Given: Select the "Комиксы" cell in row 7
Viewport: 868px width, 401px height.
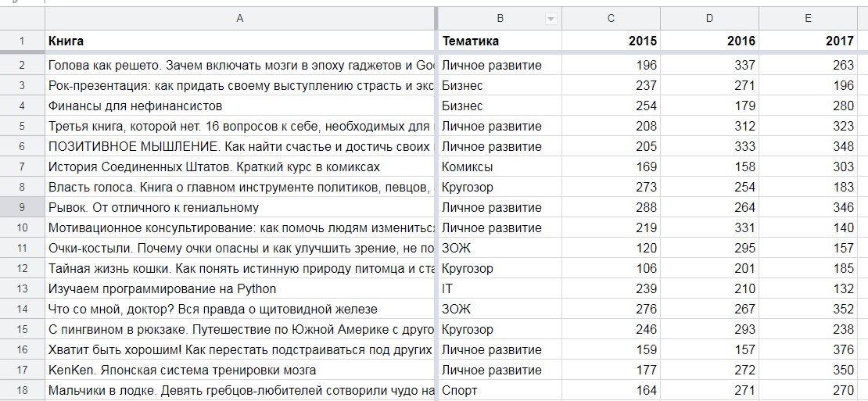Looking at the screenshot, I should click(x=499, y=166).
